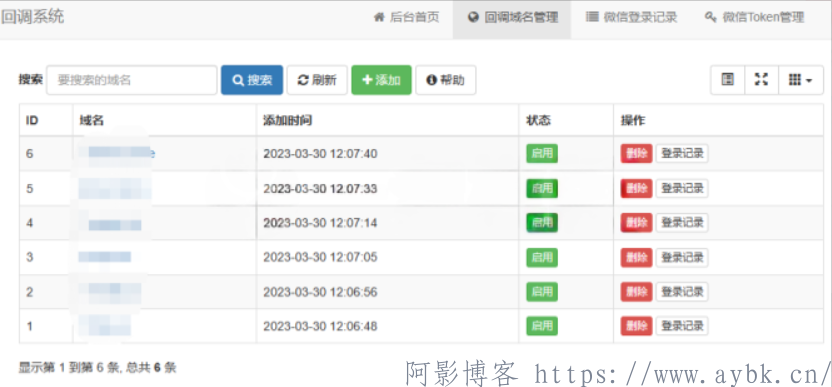832x387 pixels.
Task: Toggle the card view icon
Action: click(728, 80)
